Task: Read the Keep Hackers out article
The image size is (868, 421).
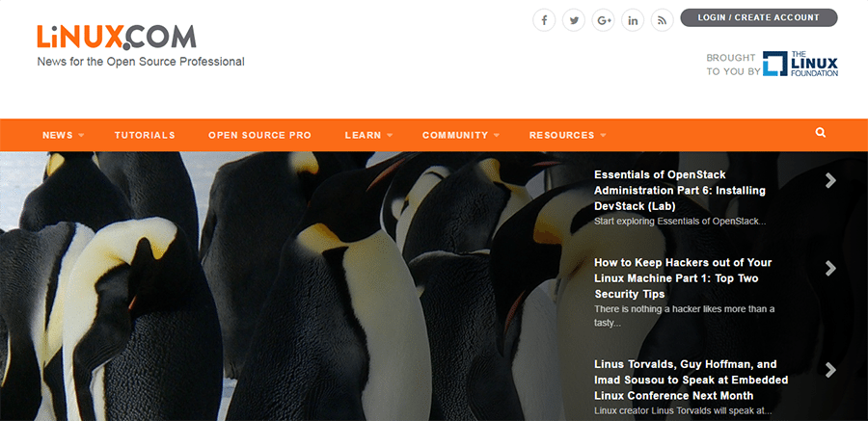Action: (683, 277)
